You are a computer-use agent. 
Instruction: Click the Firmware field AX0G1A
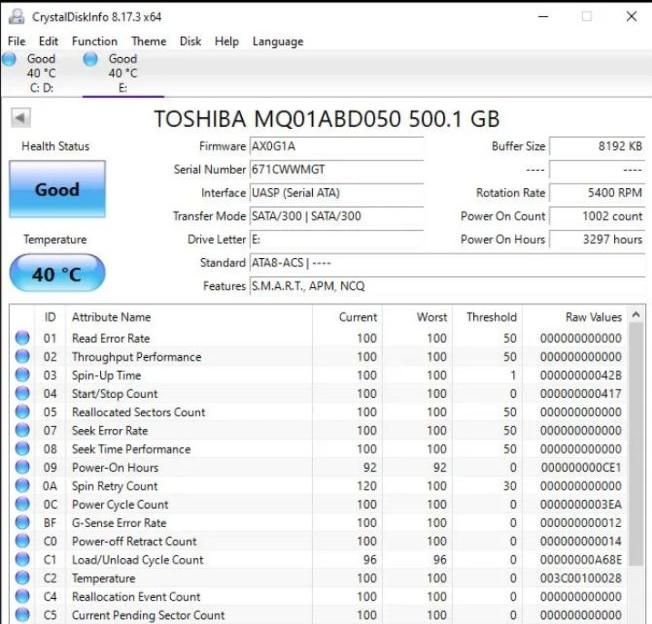[x=336, y=146]
